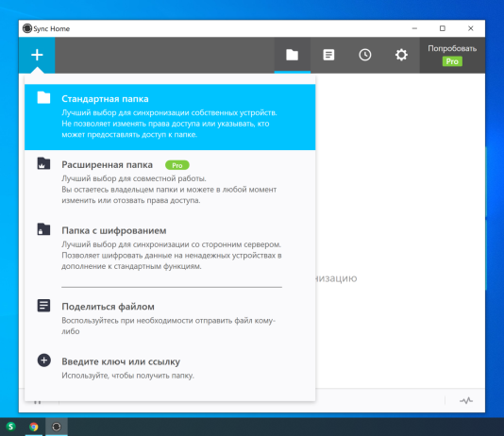This screenshot has width=504, height=436.
Task: Open the Folders tab icon
Action: tap(293, 55)
